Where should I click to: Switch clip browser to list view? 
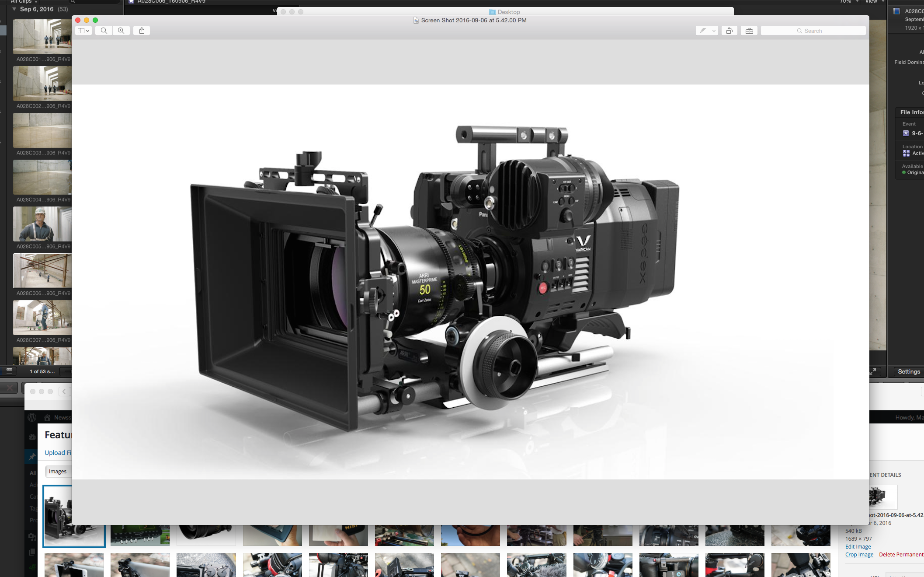[x=9, y=371]
